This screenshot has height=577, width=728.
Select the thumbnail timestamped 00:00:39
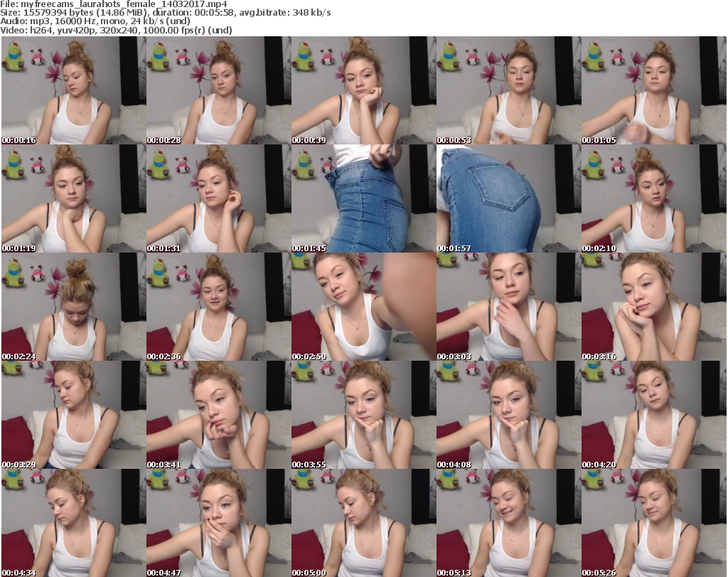point(363,90)
